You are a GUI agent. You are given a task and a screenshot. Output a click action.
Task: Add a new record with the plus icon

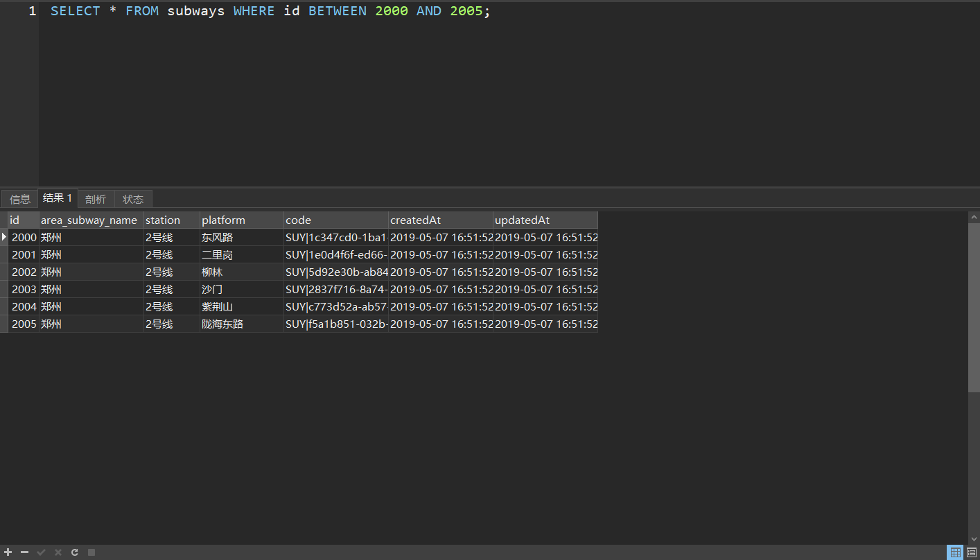click(x=8, y=552)
